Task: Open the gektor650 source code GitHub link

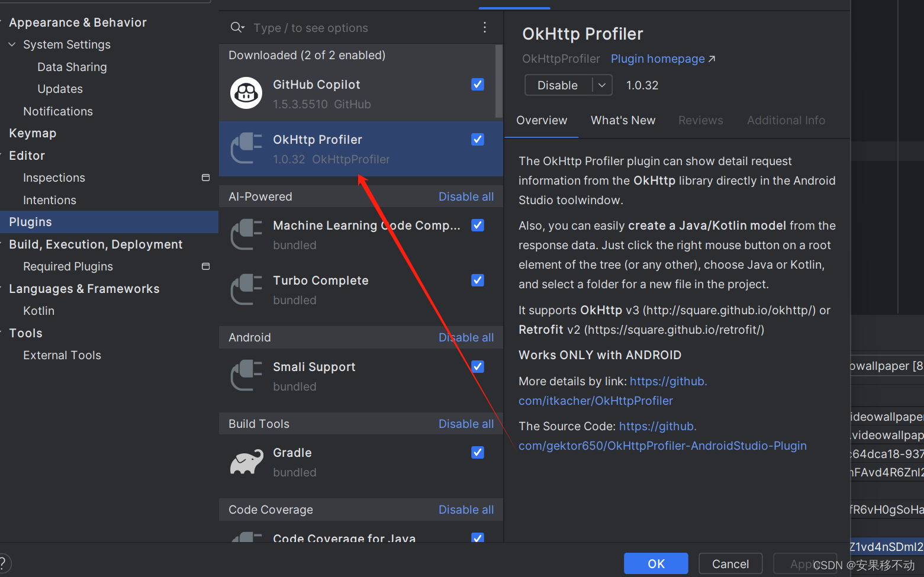Action: [x=662, y=446]
